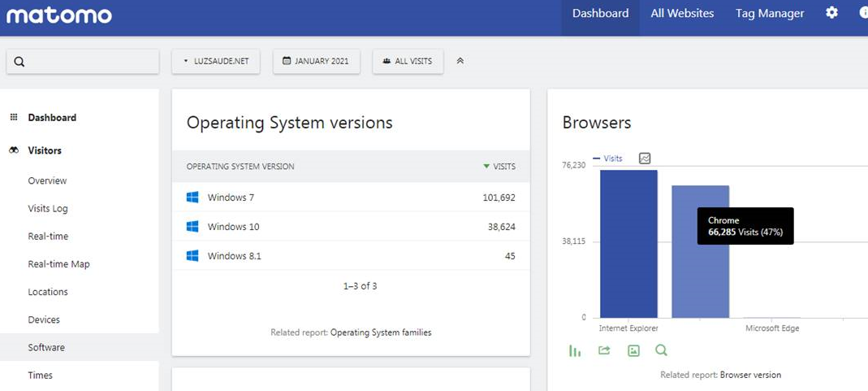Click the Internet Explorer axis label
Screen dimensions: 868x391
point(628,328)
